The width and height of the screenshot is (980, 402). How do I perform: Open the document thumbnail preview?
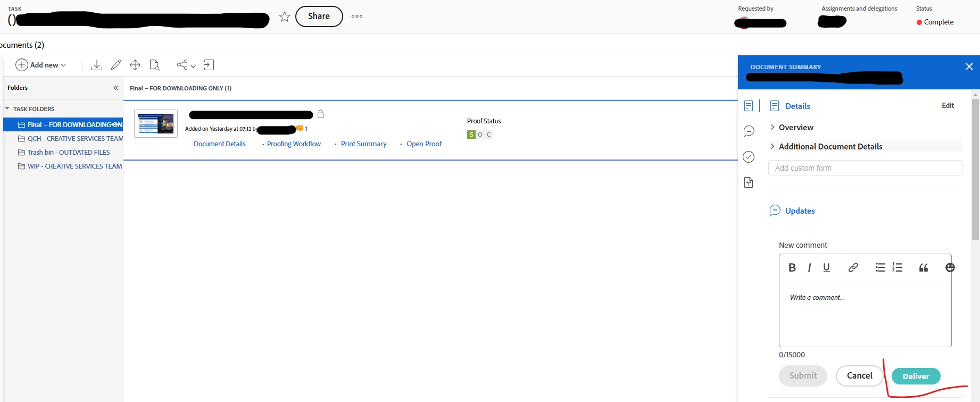point(156,124)
